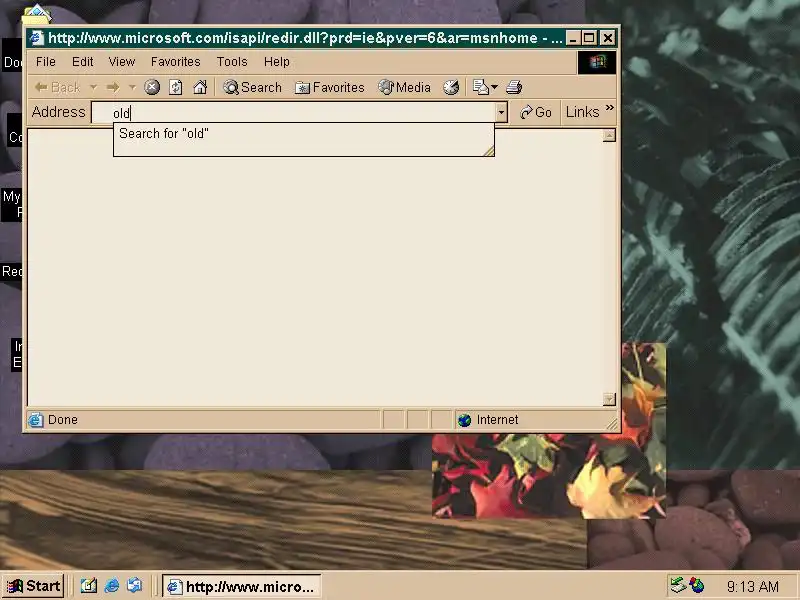800x600 pixels.
Task: Open the Start menu
Action: pyautogui.click(x=34, y=586)
